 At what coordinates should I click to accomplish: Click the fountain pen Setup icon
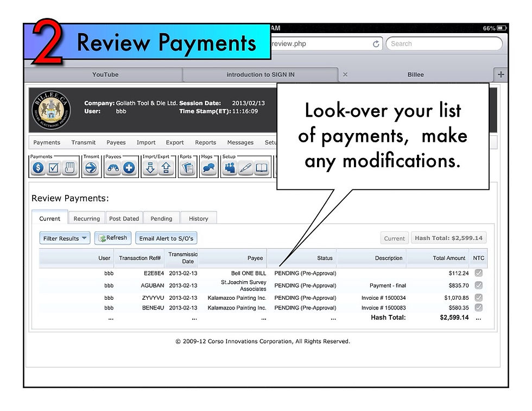pos(245,168)
